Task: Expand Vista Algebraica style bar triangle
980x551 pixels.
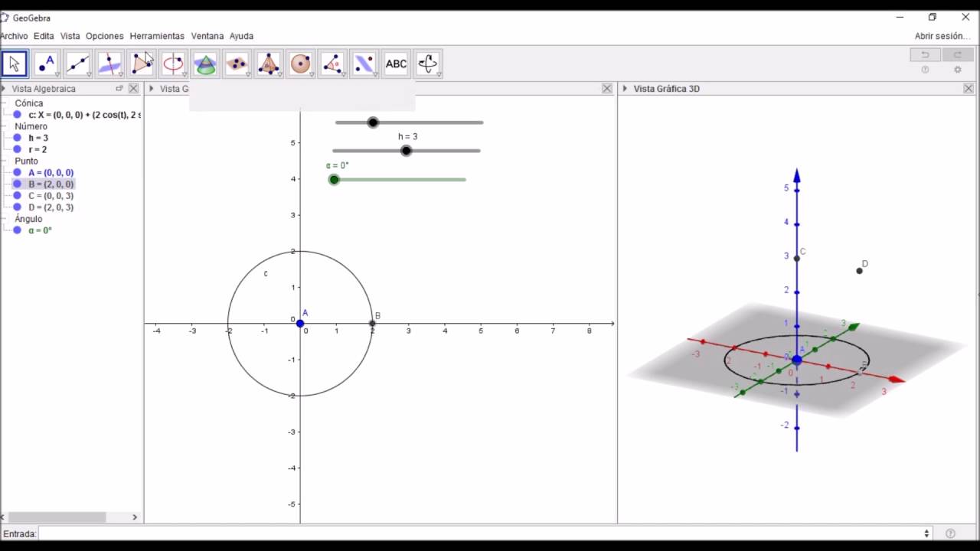Action: point(3,89)
